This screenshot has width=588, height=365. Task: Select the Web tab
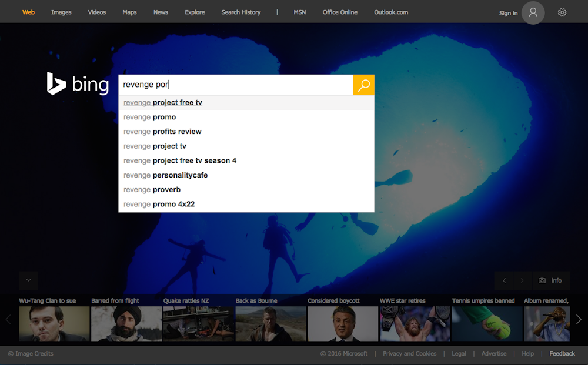(x=28, y=12)
